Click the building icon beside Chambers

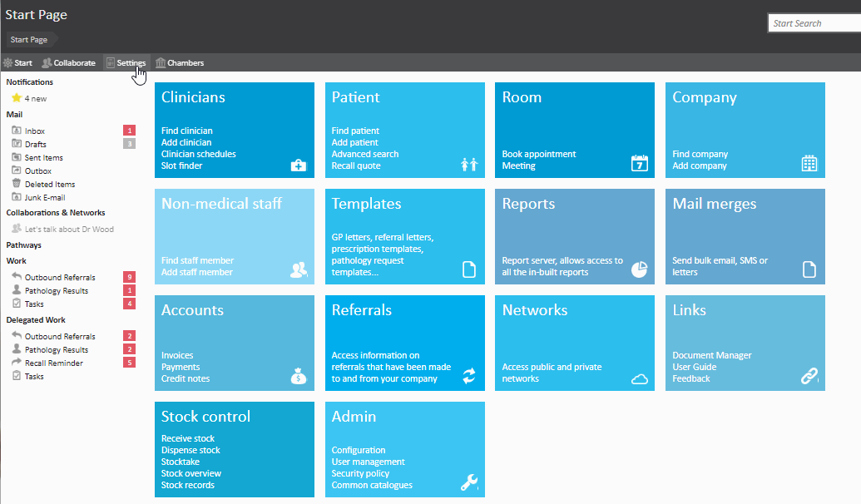[161, 62]
